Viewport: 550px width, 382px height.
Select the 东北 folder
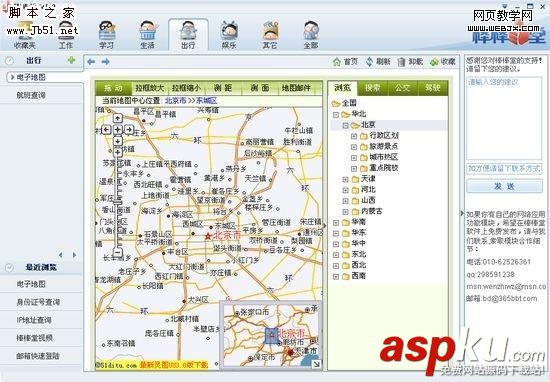(x=354, y=254)
